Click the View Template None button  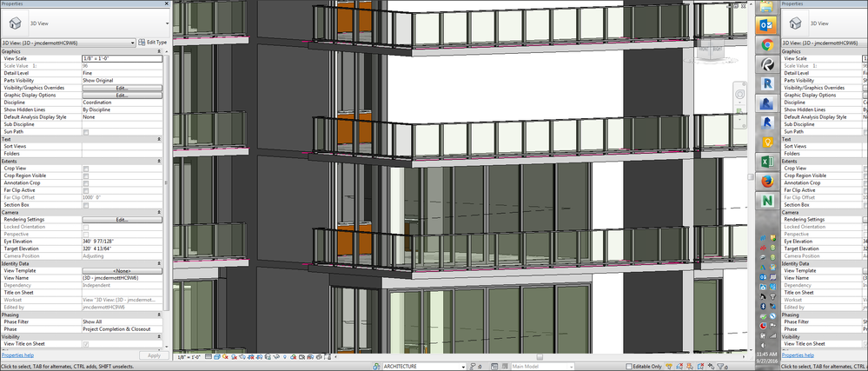click(x=123, y=271)
